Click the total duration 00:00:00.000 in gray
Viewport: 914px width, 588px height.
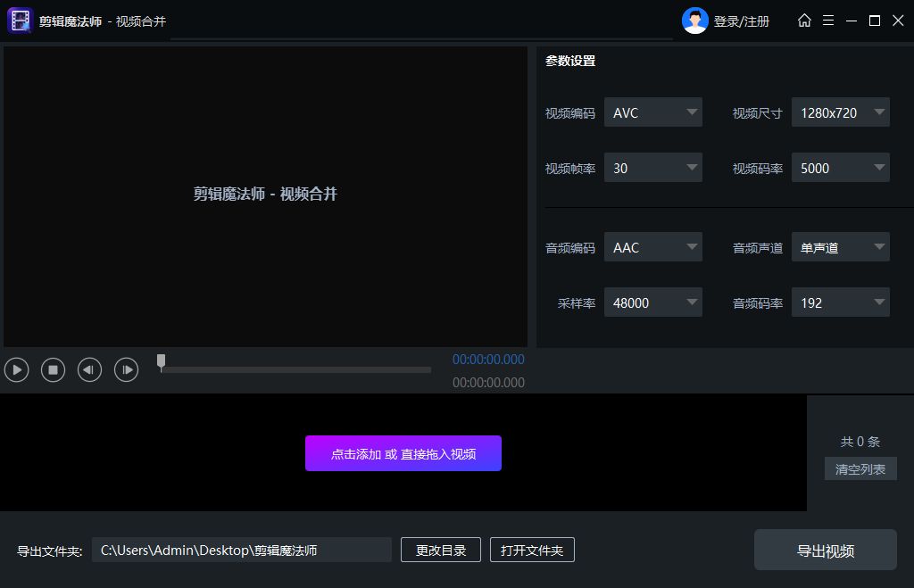click(488, 383)
